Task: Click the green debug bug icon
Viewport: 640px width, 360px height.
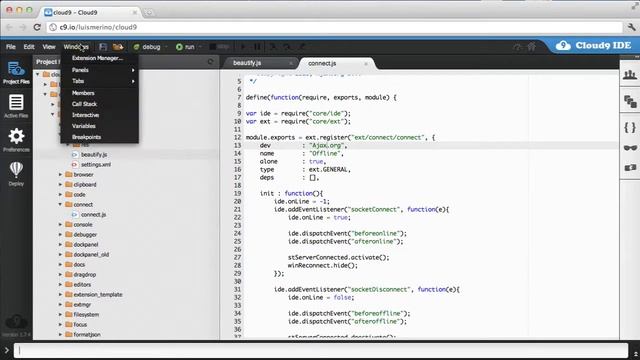Action: click(136, 47)
